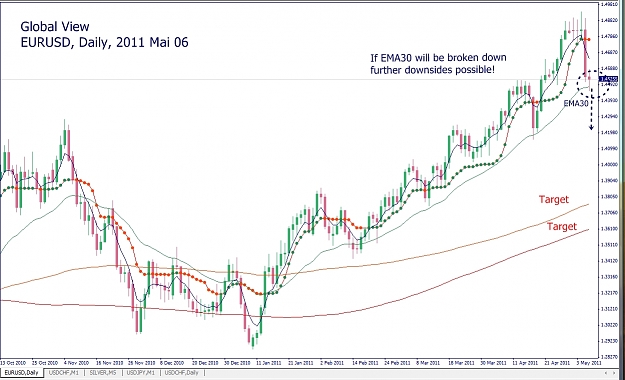Switch to the USDJPY,M1 chart tab
This screenshot has height=380, width=625.
(140, 373)
